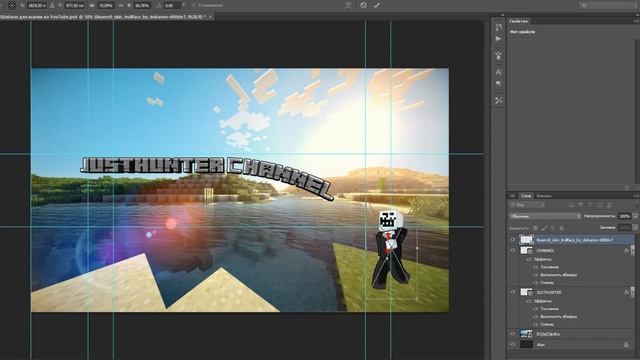Viewport: 640px width, 360px height.
Task: Click the Y position field in options bar
Action: [x=74, y=6]
